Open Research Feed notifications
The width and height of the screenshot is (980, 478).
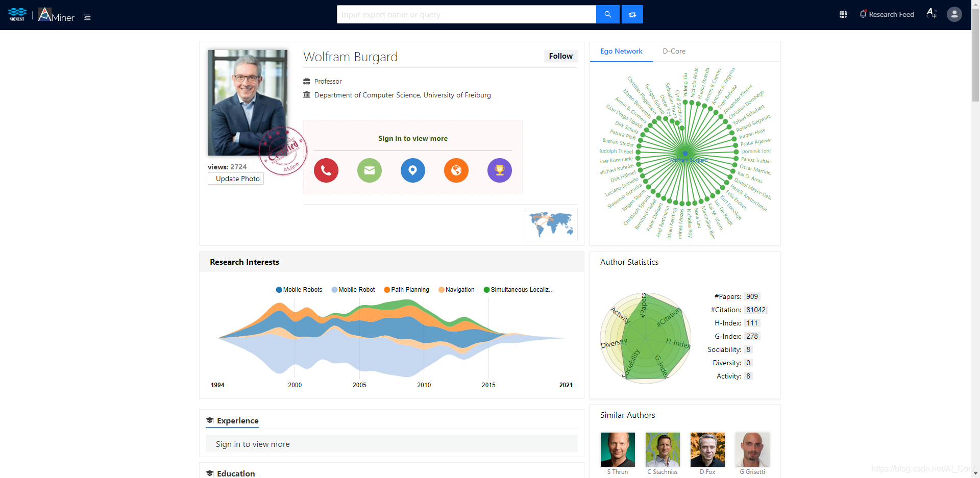[x=887, y=14]
